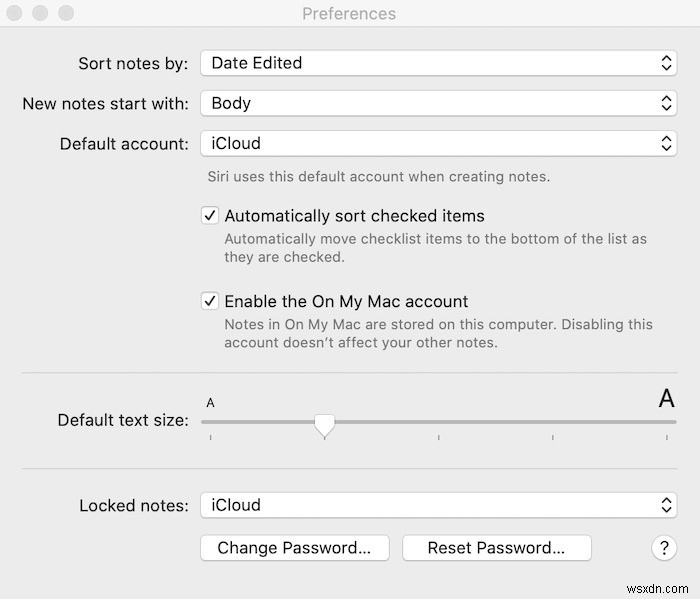Click the 'Default text size:' label
Screen dimensions: 700x599
tap(123, 420)
